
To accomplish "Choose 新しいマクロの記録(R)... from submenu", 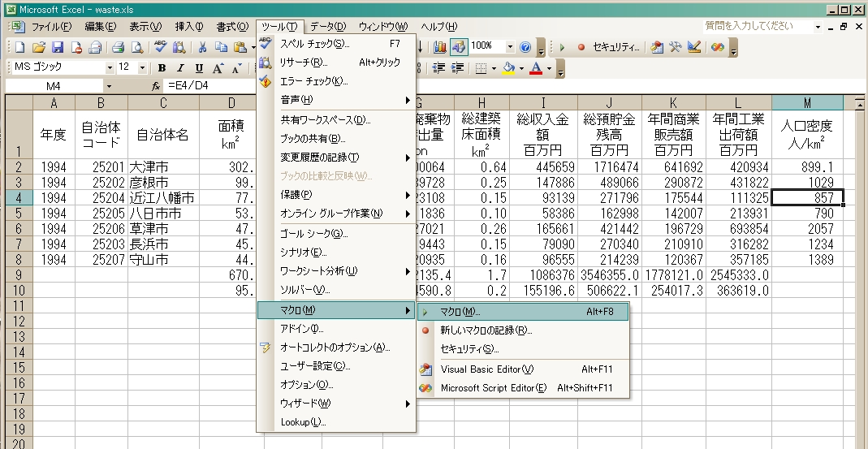I will coord(523,330).
